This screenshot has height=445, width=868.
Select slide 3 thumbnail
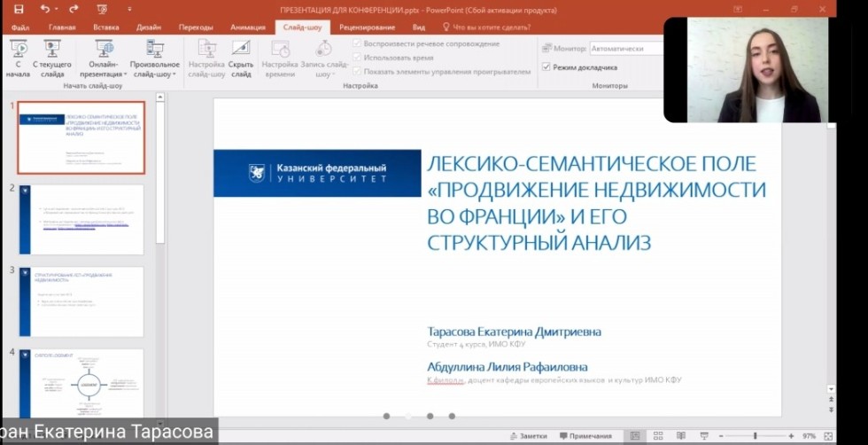click(x=81, y=301)
